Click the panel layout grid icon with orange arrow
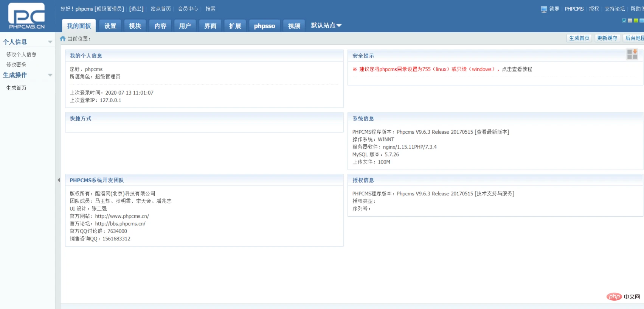Image resolution: width=644 pixels, height=309 pixels. click(632, 54)
